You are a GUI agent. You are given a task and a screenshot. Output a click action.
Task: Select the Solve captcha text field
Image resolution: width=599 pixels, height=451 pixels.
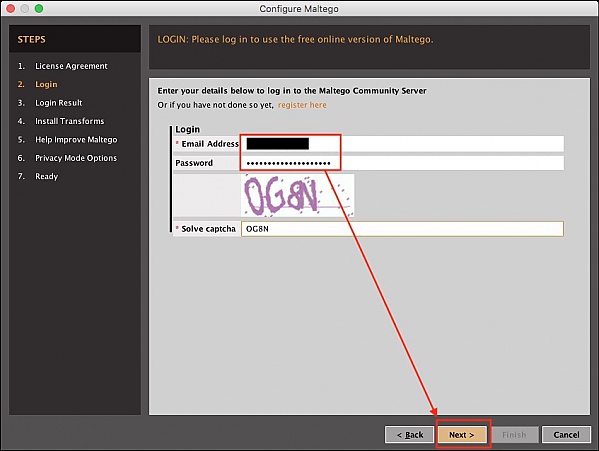pyautogui.click(x=402, y=229)
